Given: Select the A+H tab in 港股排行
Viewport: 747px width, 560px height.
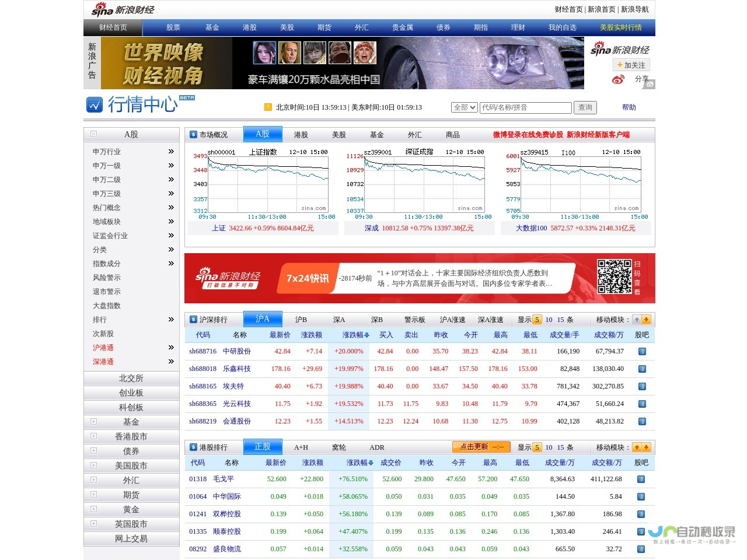Looking at the screenshot, I should (301, 447).
